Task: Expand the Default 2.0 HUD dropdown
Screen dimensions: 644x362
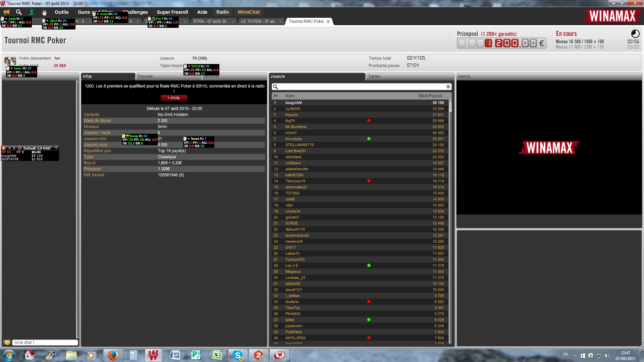Action: click(56, 148)
